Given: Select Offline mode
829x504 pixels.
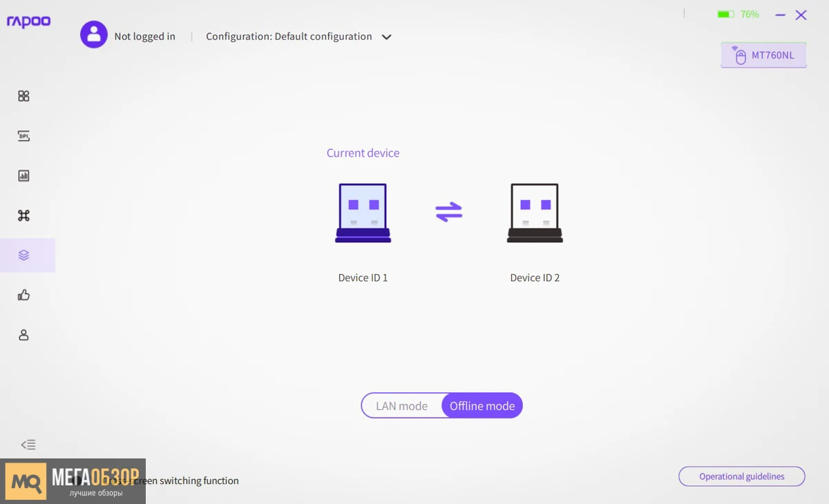Looking at the screenshot, I should (482, 406).
